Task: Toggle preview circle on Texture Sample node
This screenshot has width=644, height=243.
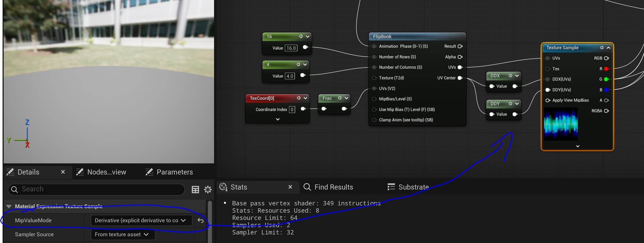Action: [x=602, y=48]
